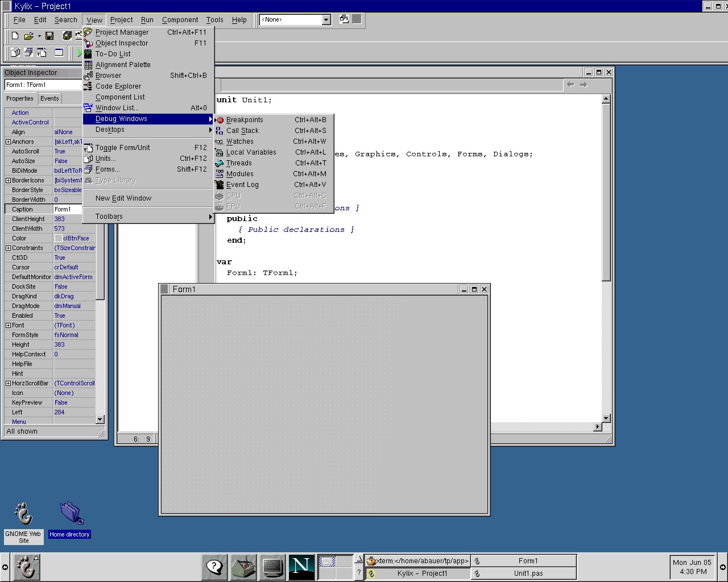This screenshot has height=582, width=728.
Task: Select To-Do List in View menu
Action: (148, 54)
